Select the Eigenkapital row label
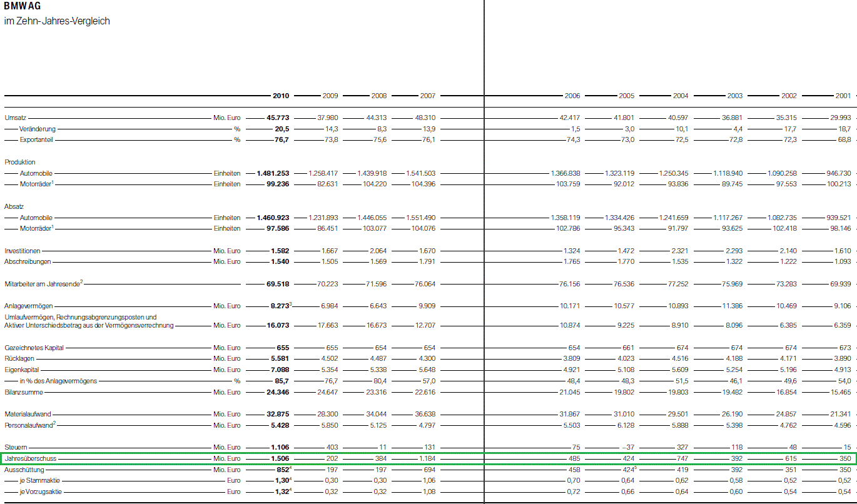 (x=23, y=370)
